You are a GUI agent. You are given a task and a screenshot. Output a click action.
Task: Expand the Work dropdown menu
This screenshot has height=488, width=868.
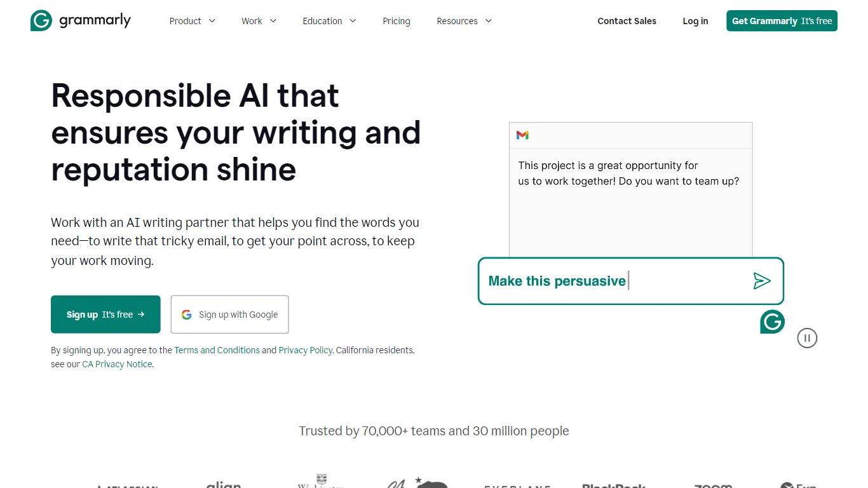259,21
